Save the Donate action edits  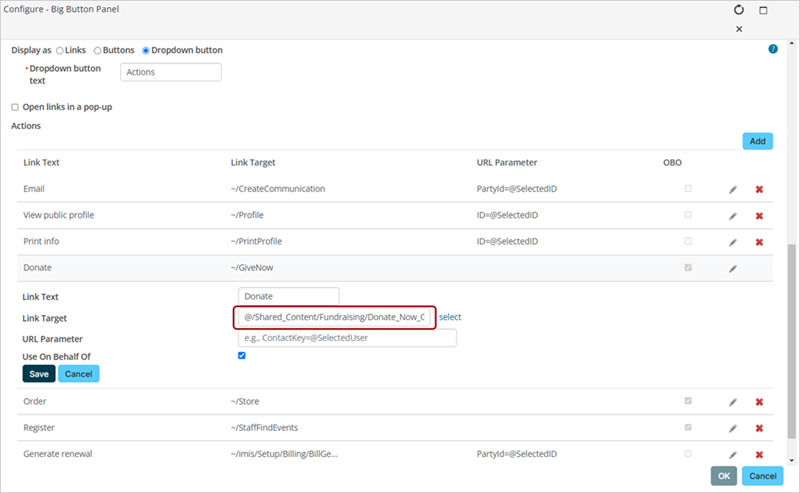(39, 374)
